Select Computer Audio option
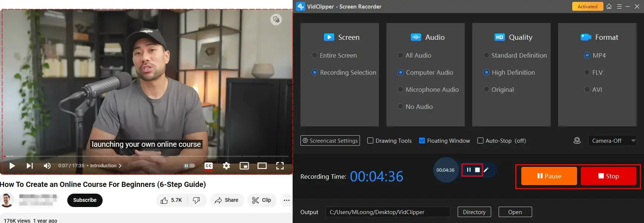The image size is (644, 223). click(425, 72)
